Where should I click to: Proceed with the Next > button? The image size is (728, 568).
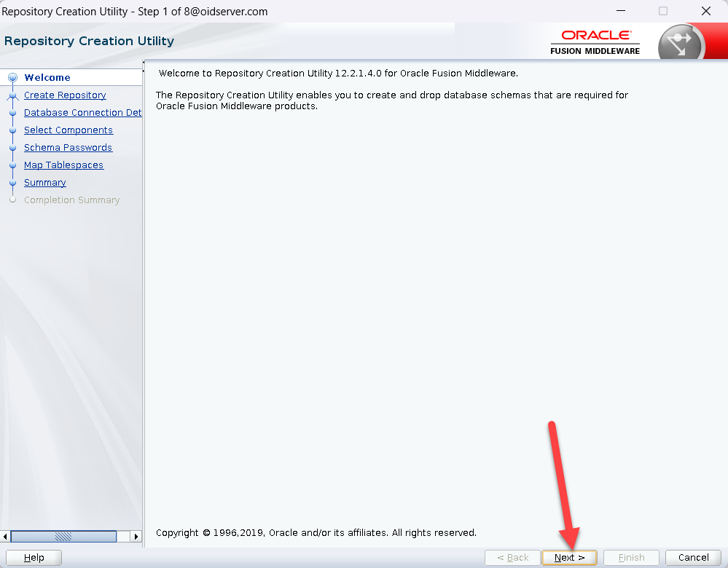click(569, 558)
